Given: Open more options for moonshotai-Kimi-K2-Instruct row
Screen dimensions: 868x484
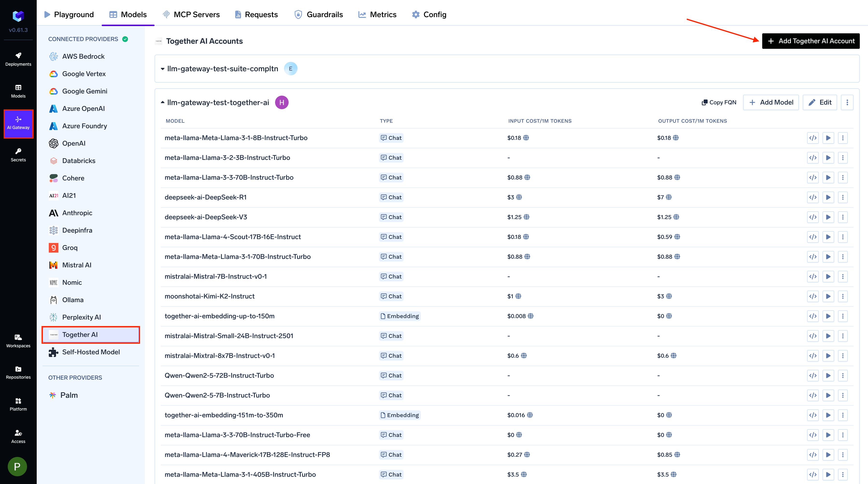Looking at the screenshot, I should tap(843, 296).
